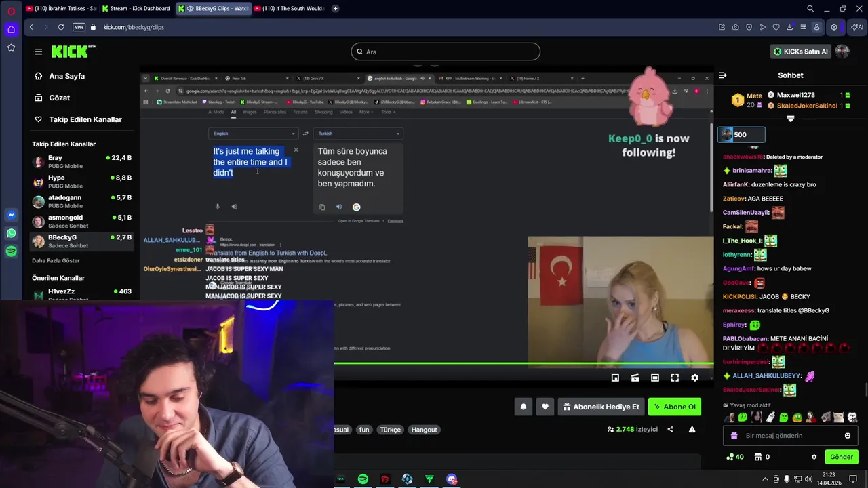The image size is (868, 488).
Task: Open the Gözat page
Action: (x=59, y=98)
